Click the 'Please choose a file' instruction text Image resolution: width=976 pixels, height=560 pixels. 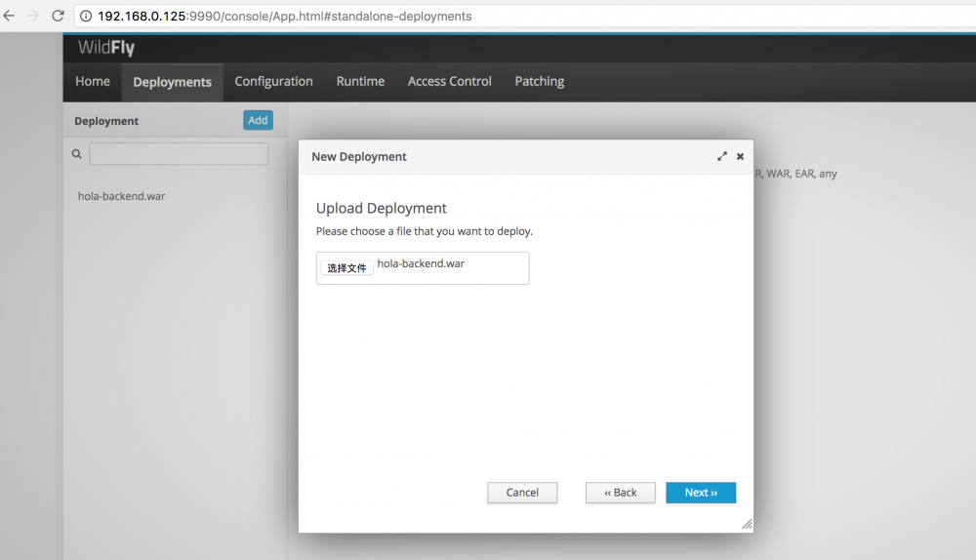point(425,231)
